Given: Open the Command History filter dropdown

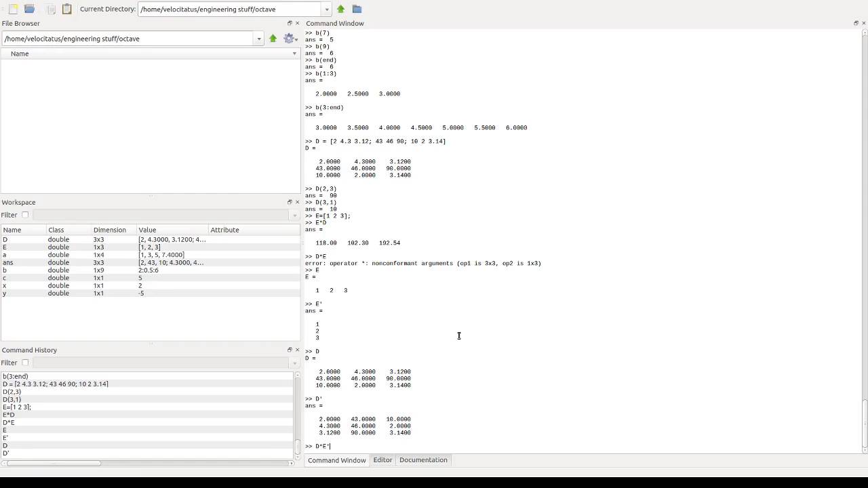Looking at the screenshot, I should pyautogui.click(x=294, y=363).
